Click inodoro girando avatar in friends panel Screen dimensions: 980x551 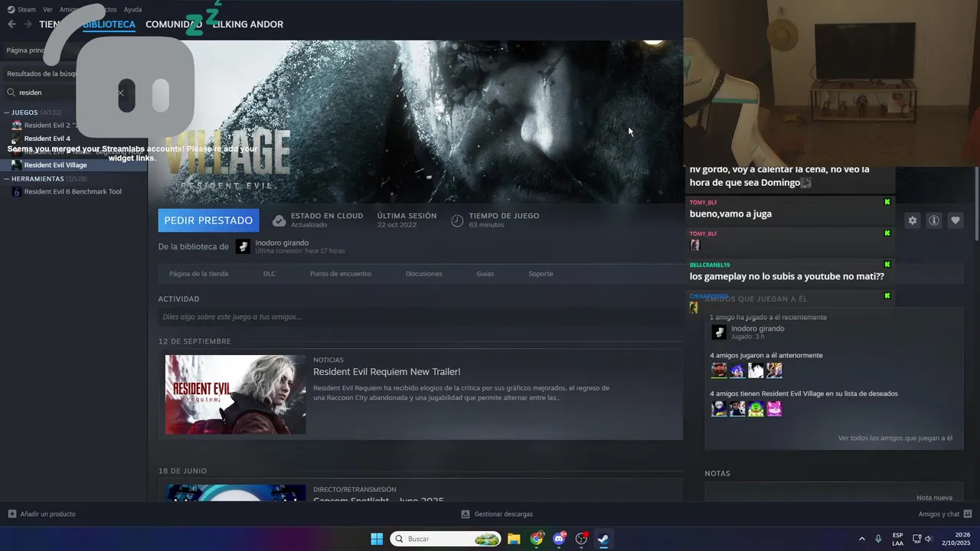tap(719, 332)
